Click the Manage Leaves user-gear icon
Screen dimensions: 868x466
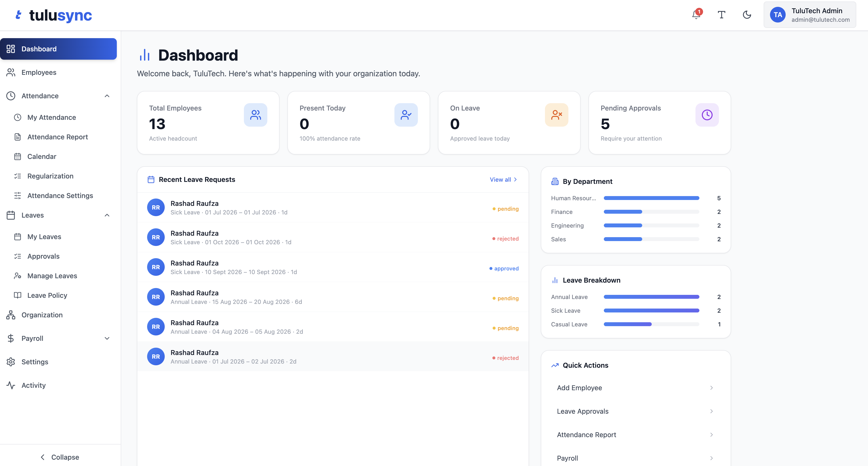18,276
